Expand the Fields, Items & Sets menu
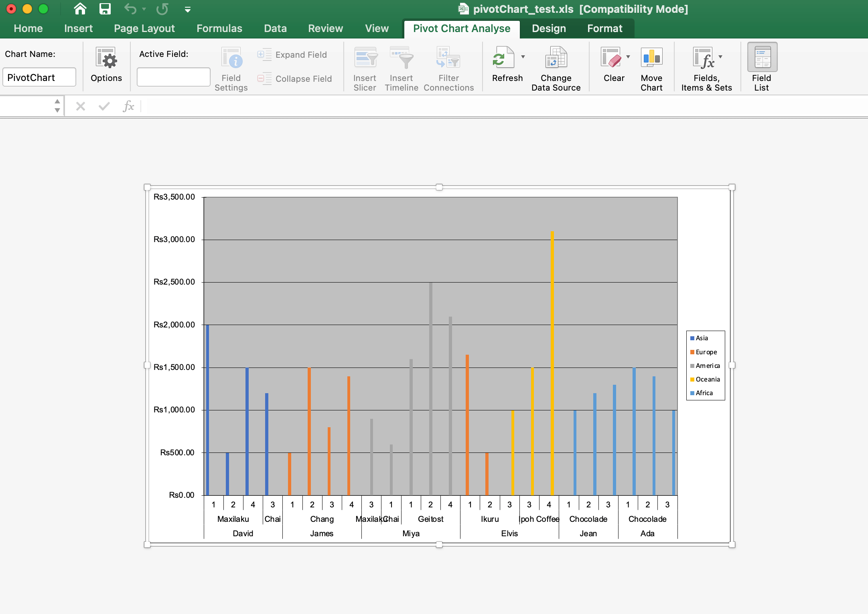 click(x=720, y=57)
